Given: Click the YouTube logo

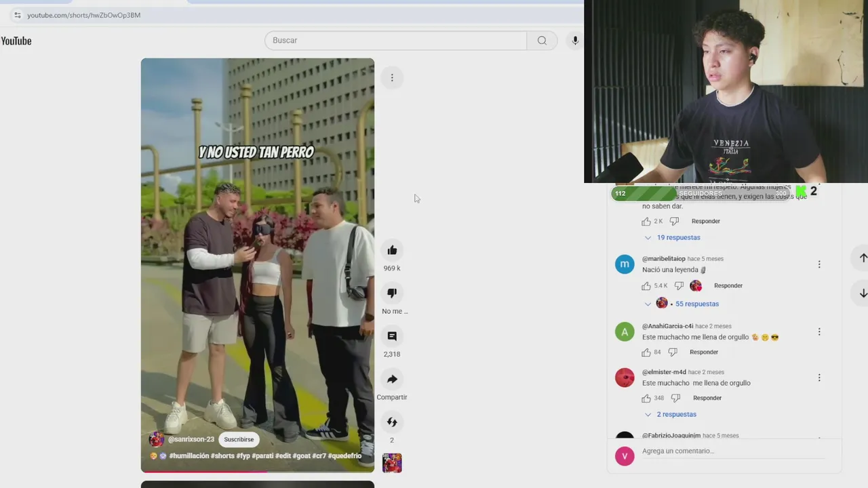Looking at the screenshot, I should 16,41.
